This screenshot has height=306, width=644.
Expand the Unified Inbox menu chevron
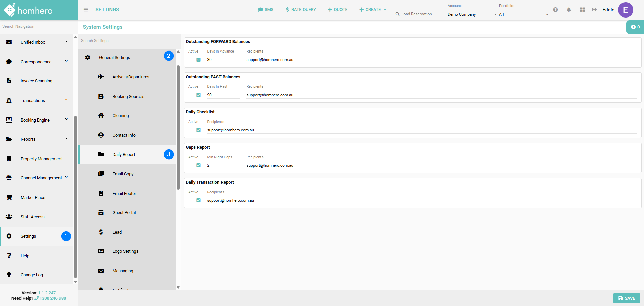click(x=66, y=42)
